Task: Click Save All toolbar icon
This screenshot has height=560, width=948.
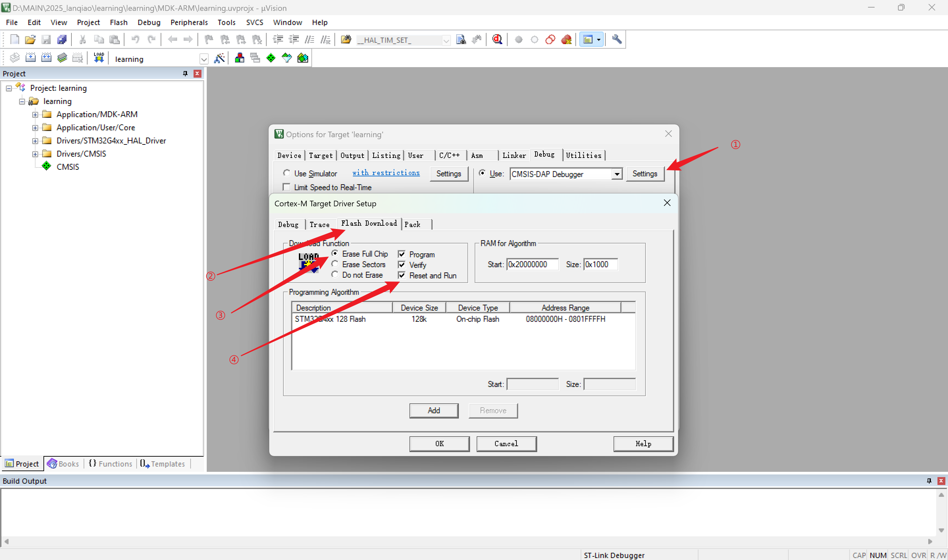Action: [62, 39]
